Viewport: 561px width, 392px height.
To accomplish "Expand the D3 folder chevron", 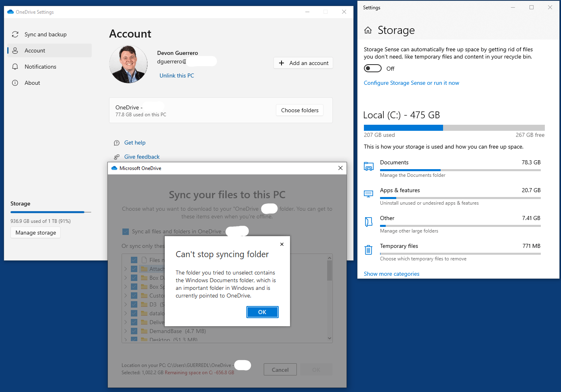I will point(126,304).
